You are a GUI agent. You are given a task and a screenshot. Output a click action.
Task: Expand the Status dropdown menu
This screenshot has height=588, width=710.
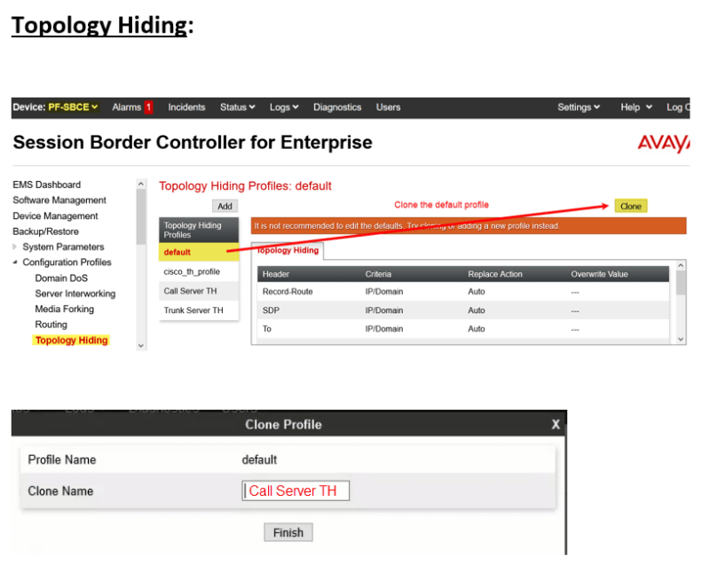pos(237,107)
